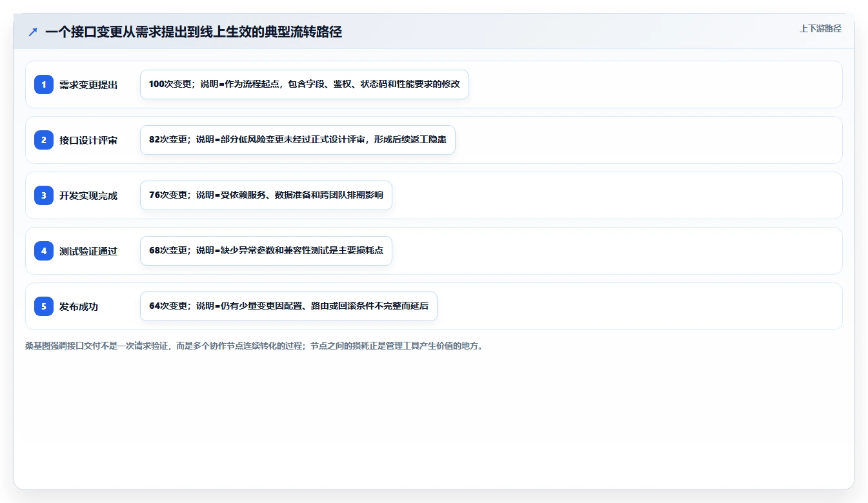Click the 68次变更 description box
868x503 pixels.
pos(266,251)
